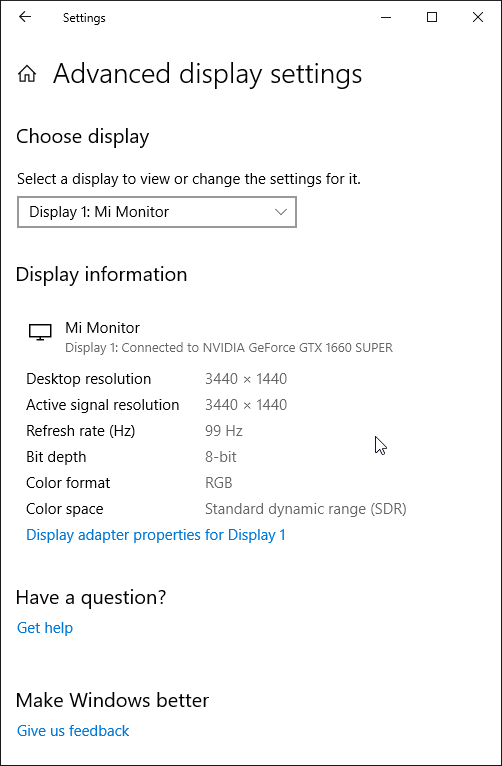Minimize the Settings window
The height and width of the screenshot is (766, 502).
386,18
